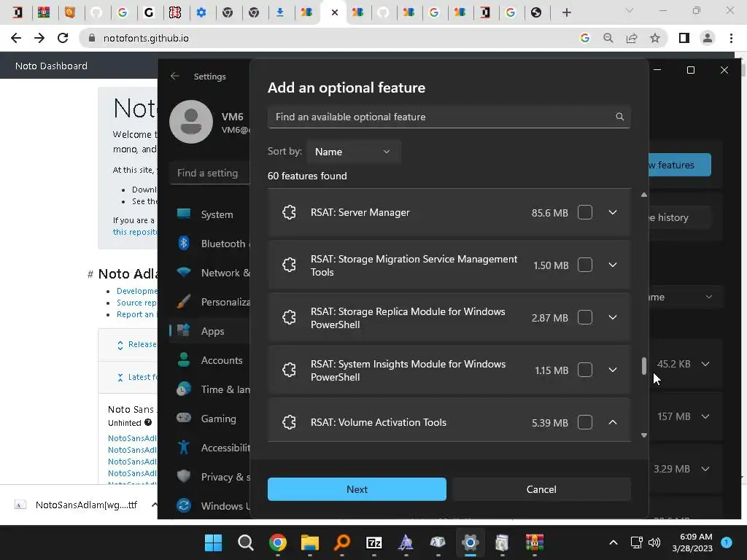Open System in Settings sidebar
Screen dimensions: 747x560
[209, 214]
